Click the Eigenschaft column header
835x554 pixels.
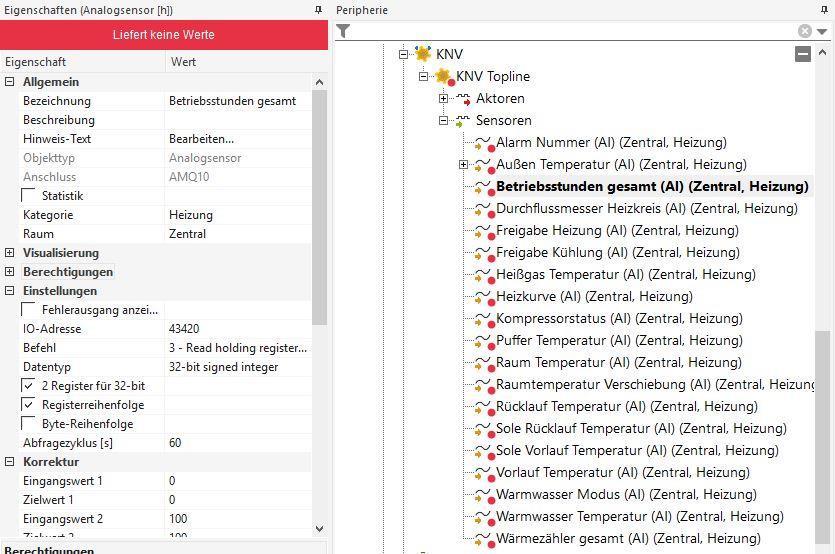pyautogui.click(x=83, y=62)
